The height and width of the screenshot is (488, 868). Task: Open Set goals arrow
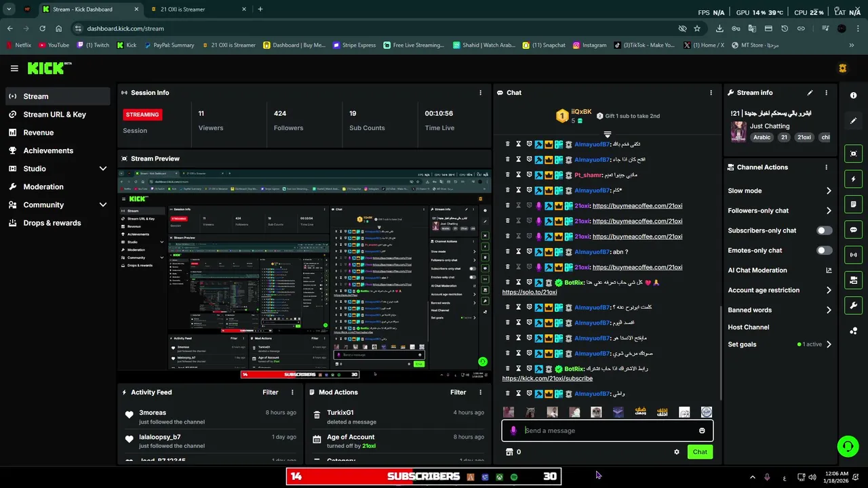point(828,344)
